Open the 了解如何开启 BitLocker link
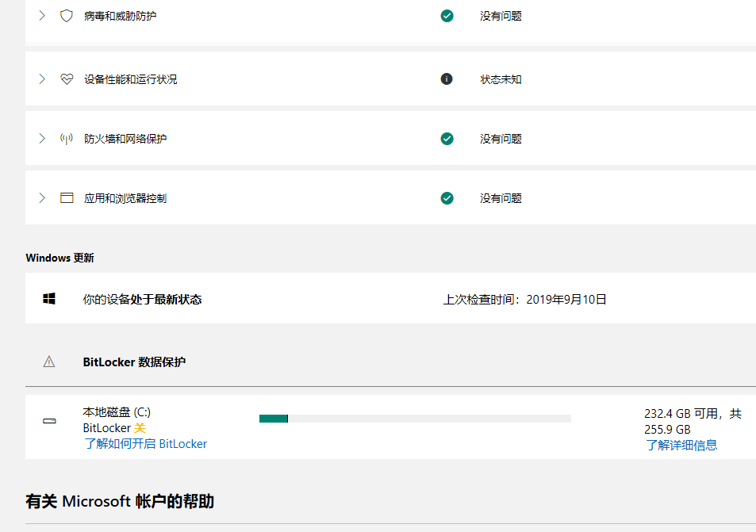Viewport: 756px width, 532px height. [146, 444]
